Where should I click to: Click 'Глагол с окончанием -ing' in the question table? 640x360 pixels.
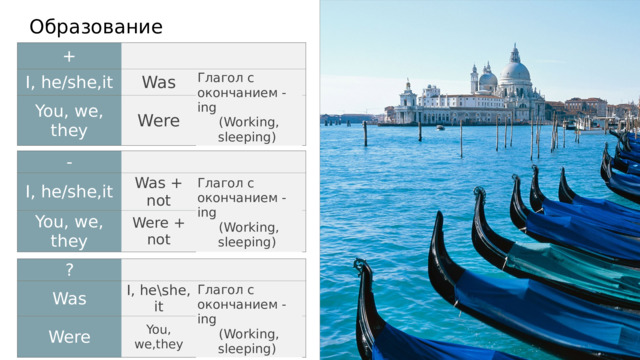click(x=242, y=304)
